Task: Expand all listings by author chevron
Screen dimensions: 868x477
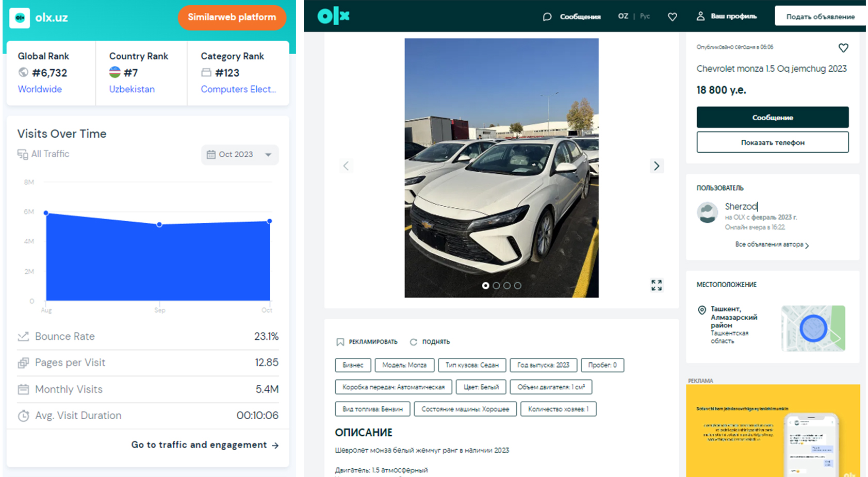Action: [x=807, y=245]
